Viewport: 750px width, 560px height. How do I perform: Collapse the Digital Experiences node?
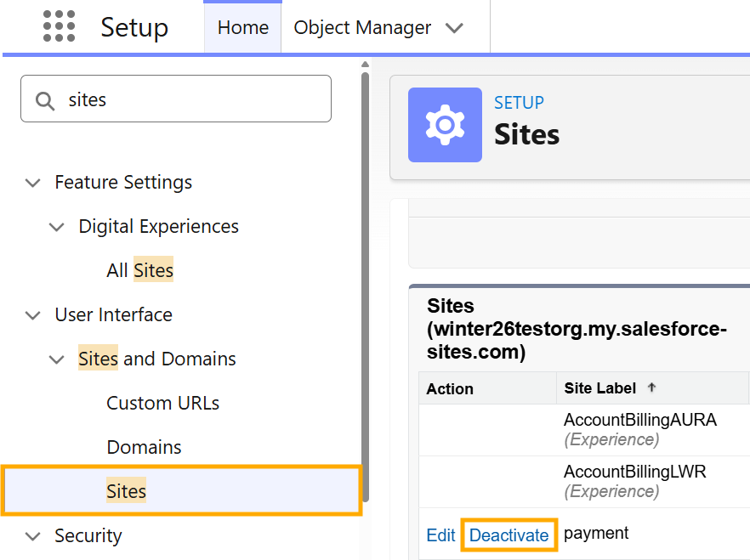pyautogui.click(x=56, y=227)
